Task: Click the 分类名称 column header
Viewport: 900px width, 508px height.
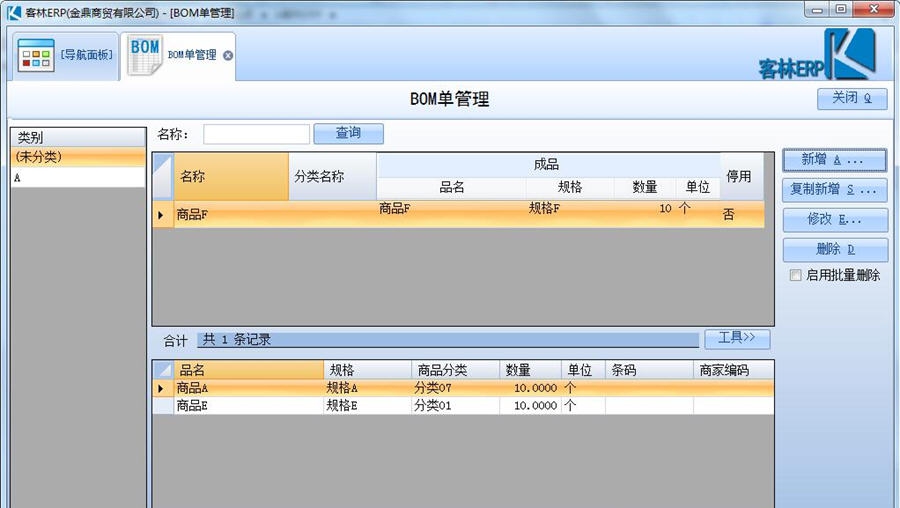Action: (332, 176)
